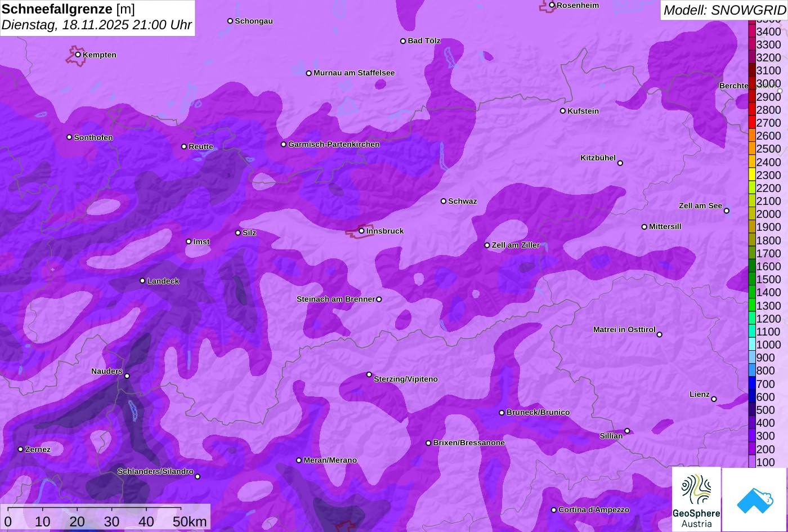Click the date Dienstag, 18.11.2025 21:00 Uhr

point(96,25)
